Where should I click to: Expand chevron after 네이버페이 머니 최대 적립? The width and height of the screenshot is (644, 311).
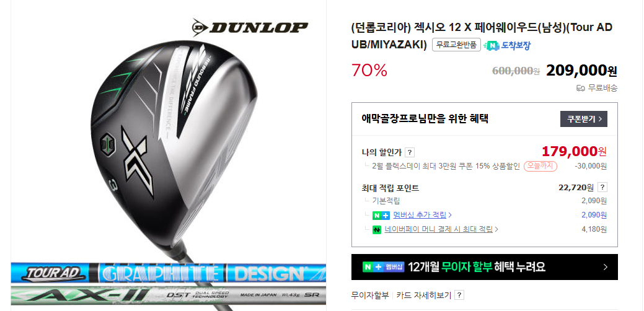coord(496,229)
